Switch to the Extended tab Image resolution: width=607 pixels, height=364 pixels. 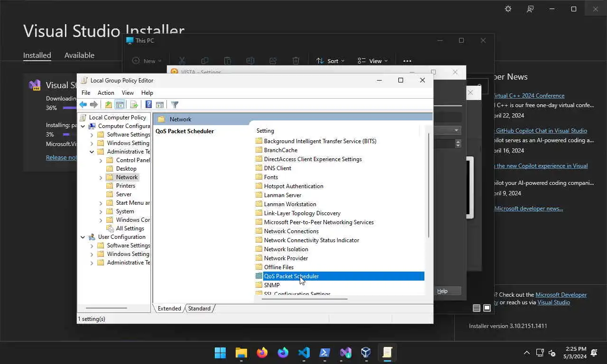(x=169, y=309)
